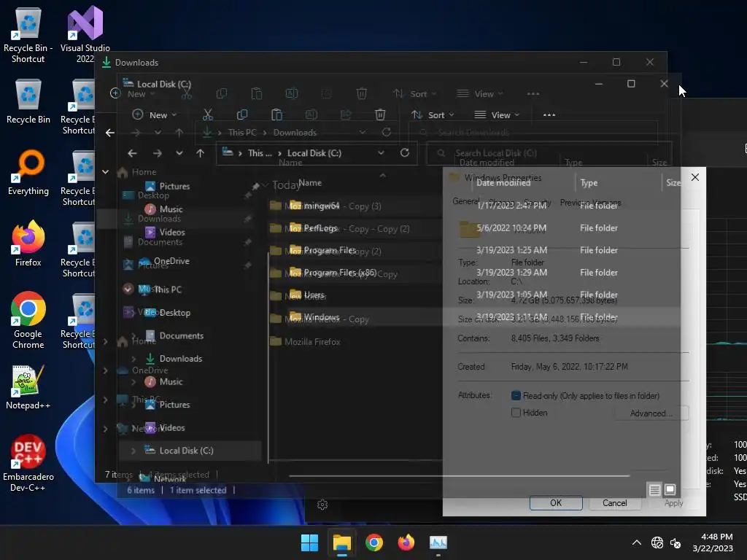Screen dimensions: 747x560
Task: Click the Copy icon in Local Disk toolbar
Action: [242, 114]
